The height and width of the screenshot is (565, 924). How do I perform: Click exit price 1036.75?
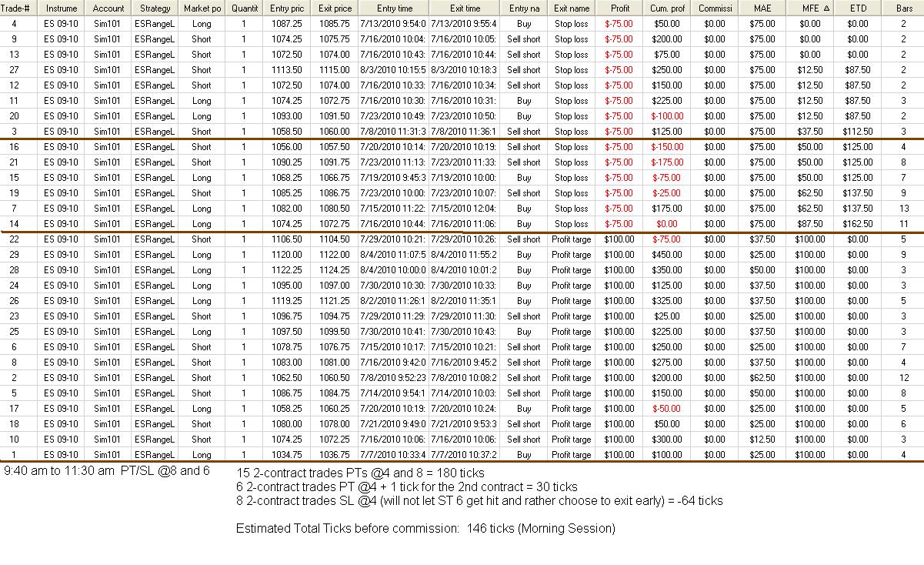click(334, 455)
